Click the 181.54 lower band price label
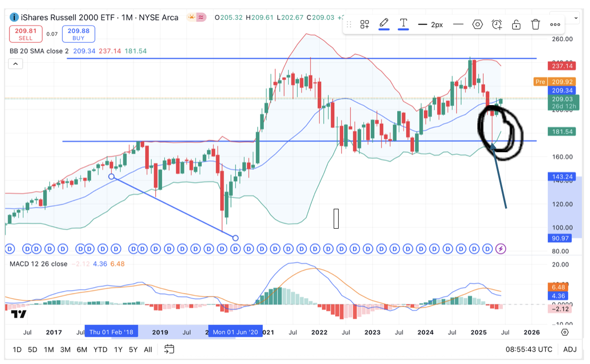Viewport: 590px width, 364px height. [562, 132]
